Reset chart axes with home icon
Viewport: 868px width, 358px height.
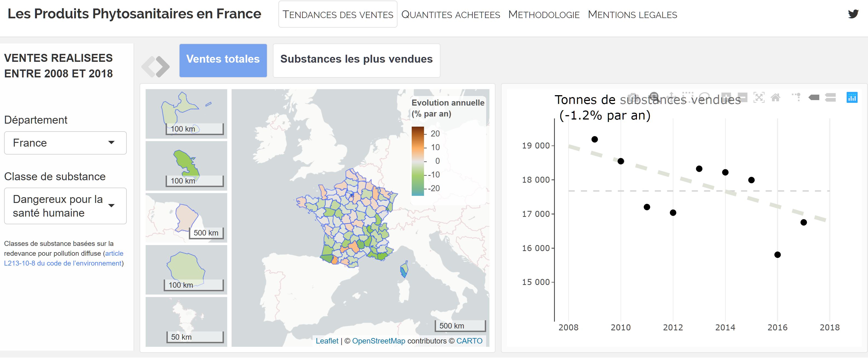[775, 98]
